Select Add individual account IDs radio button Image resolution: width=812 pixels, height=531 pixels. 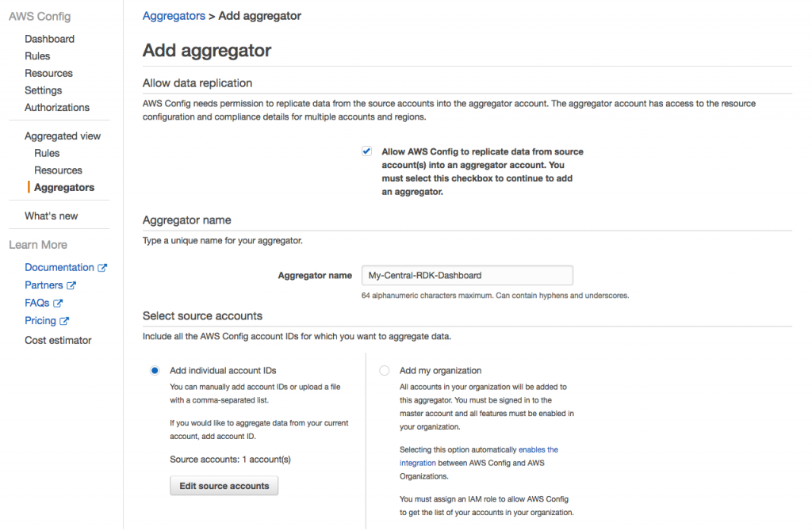click(x=155, y=371)
